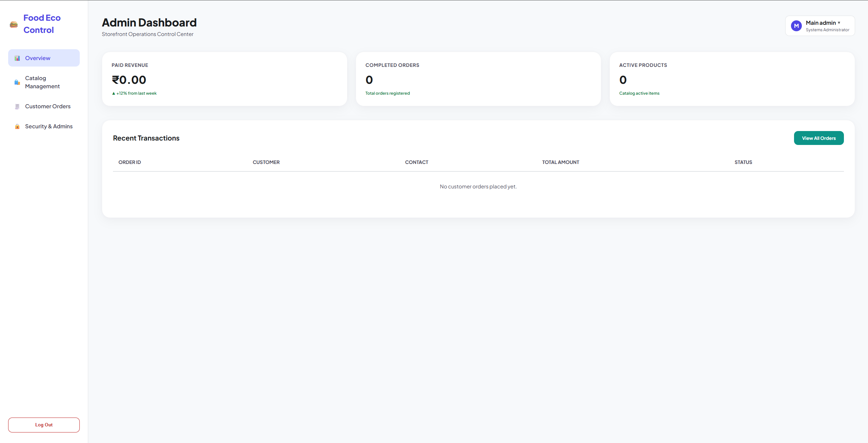
Task: Go to Customer Orders page
Action: pyautogui.click(x=44, y=106)
